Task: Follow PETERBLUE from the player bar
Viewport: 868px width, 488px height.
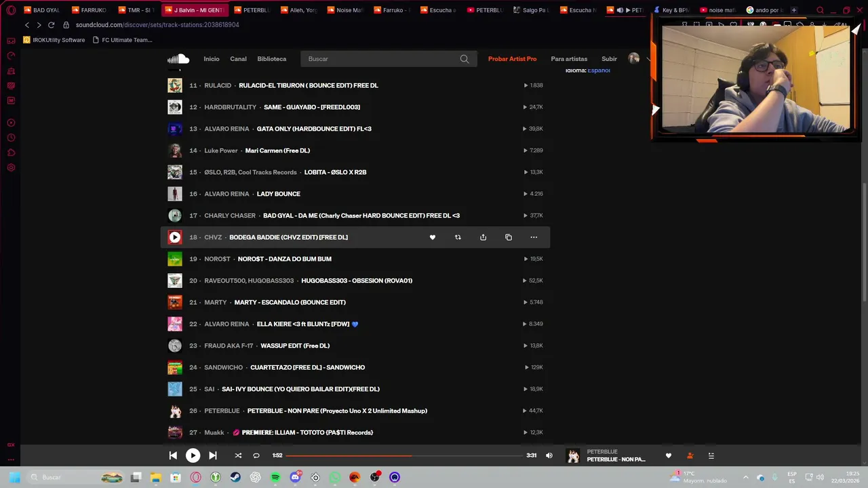Action: pyautogui.click(x=690, y=455)
